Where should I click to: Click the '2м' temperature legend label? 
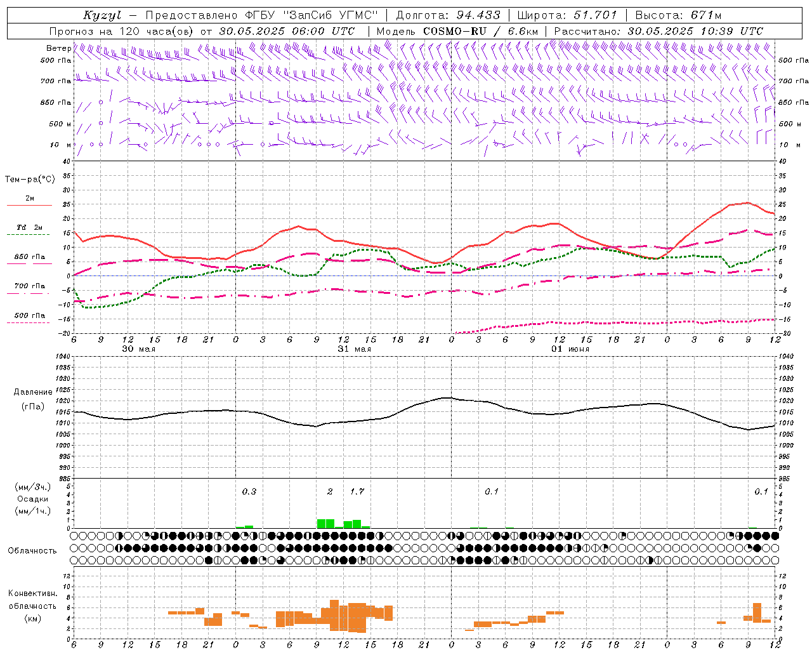coord(30,199)
